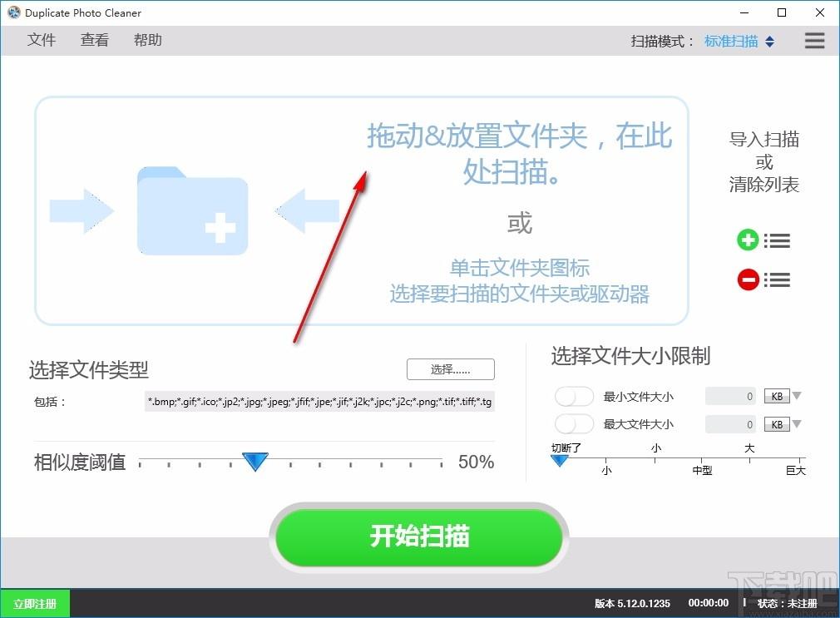
Task: Click the 中型 size label on slider
Action: coord(702,471)
